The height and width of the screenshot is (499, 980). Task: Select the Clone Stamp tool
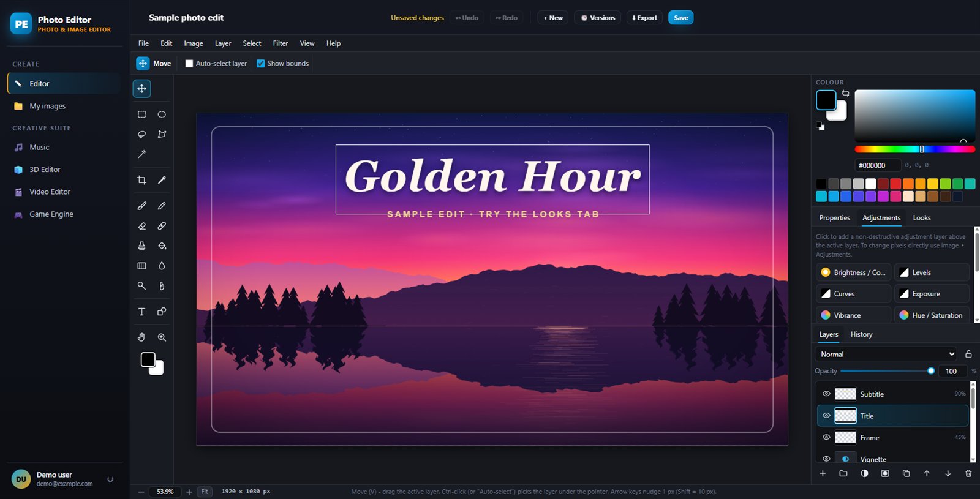[x=141, y=246]
